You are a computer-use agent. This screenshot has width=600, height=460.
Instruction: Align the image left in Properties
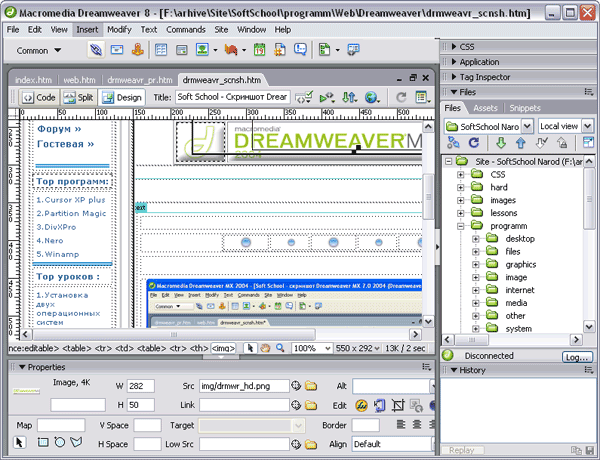click(x=401, y=424)
